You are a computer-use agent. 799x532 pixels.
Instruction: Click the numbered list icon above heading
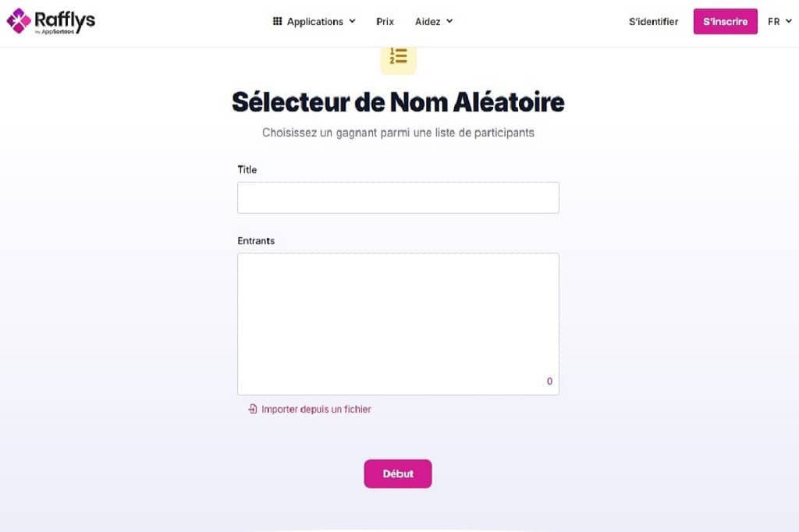coord(399,57)
